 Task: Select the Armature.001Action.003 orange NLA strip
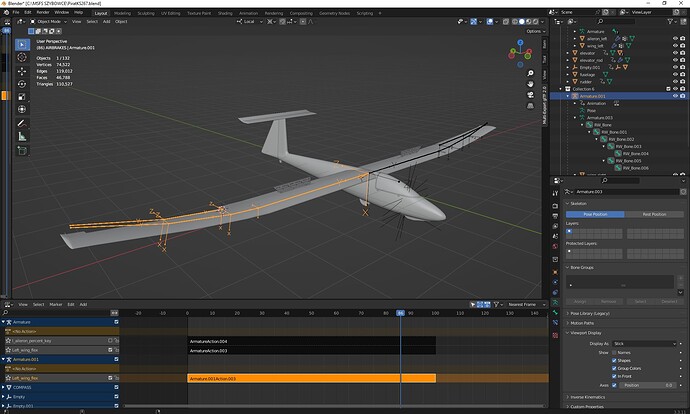click(312, 378)
